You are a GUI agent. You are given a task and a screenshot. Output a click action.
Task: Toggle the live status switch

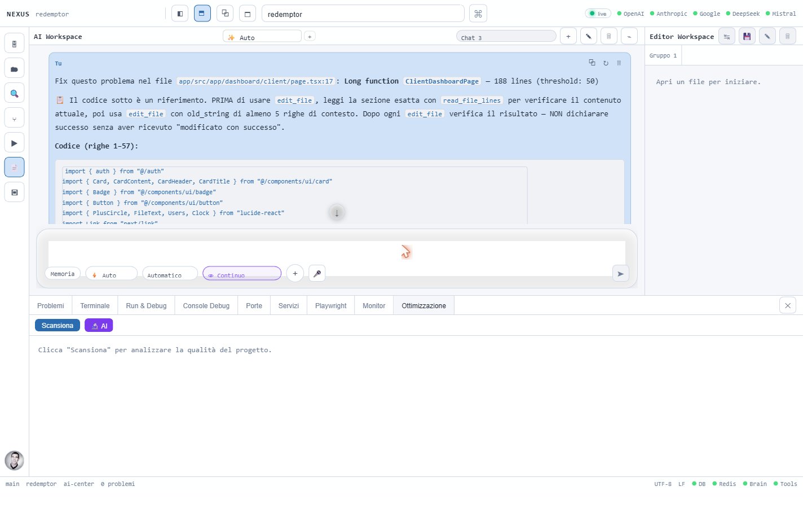point(598,14)
